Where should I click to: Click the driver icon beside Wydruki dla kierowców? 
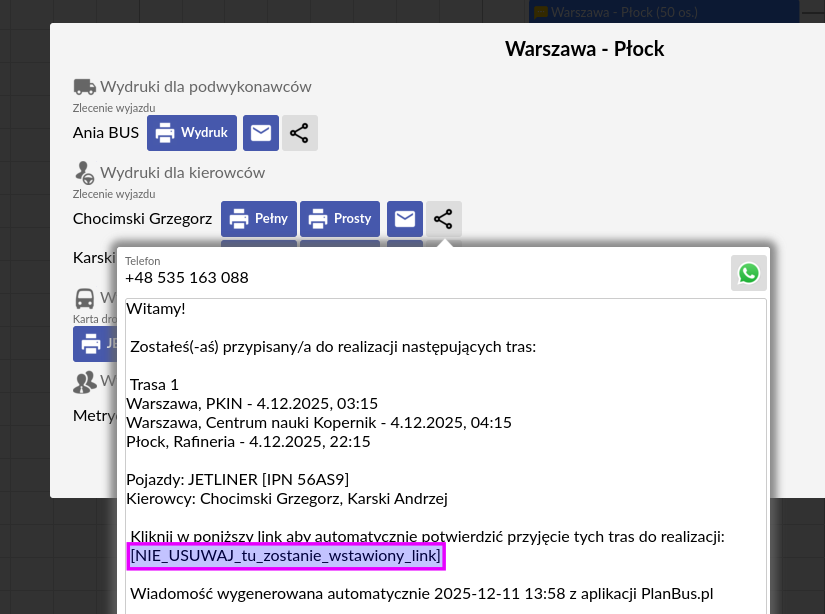tap(85, 173)
